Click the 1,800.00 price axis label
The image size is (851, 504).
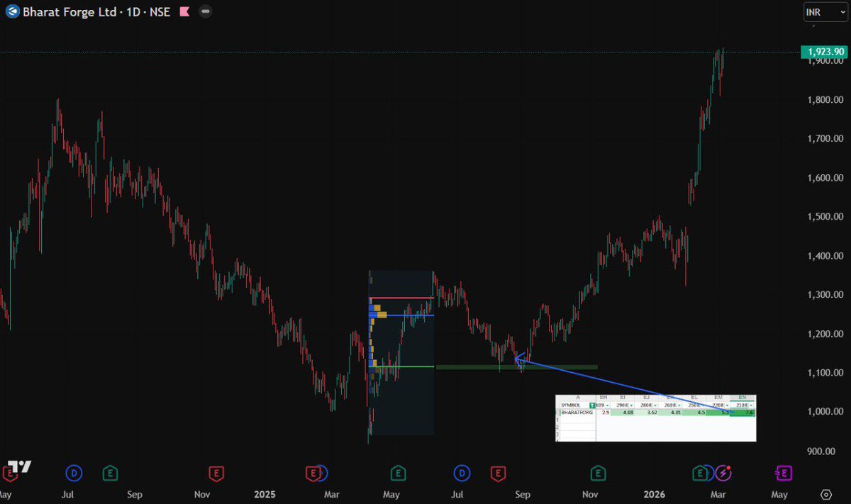tap(825, 100)
